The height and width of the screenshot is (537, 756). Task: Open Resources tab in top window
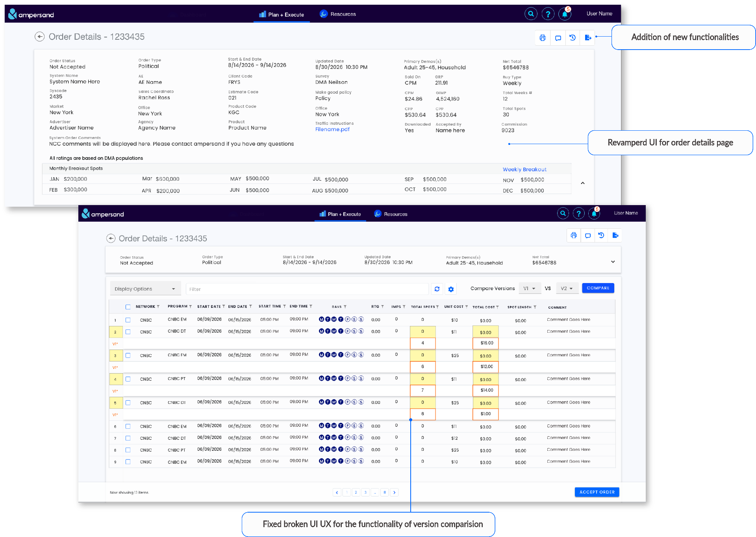[x=338, y=14]
